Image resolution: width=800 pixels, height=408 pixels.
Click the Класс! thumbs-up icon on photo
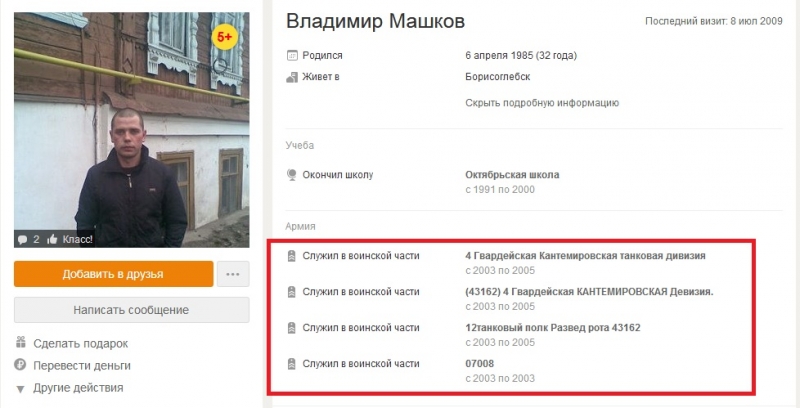[52, 239]
